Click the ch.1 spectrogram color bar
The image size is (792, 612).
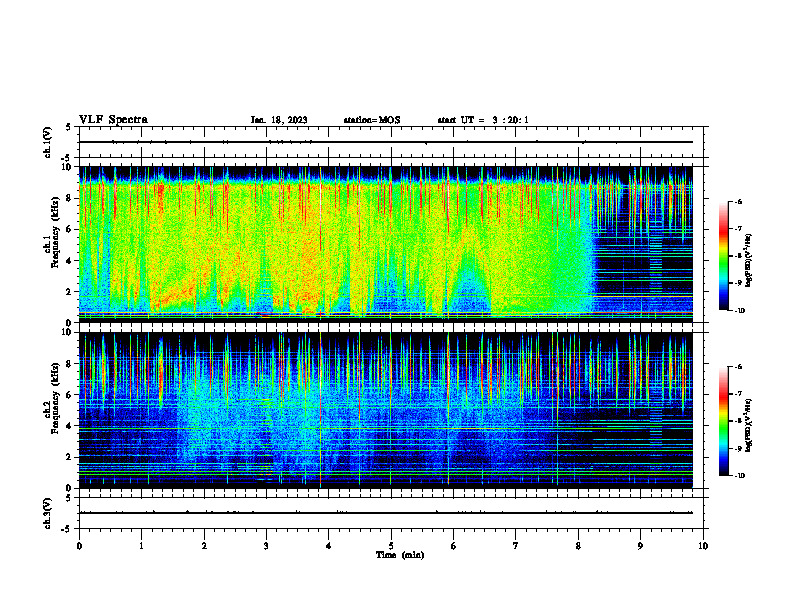click(x=724, y=256)
